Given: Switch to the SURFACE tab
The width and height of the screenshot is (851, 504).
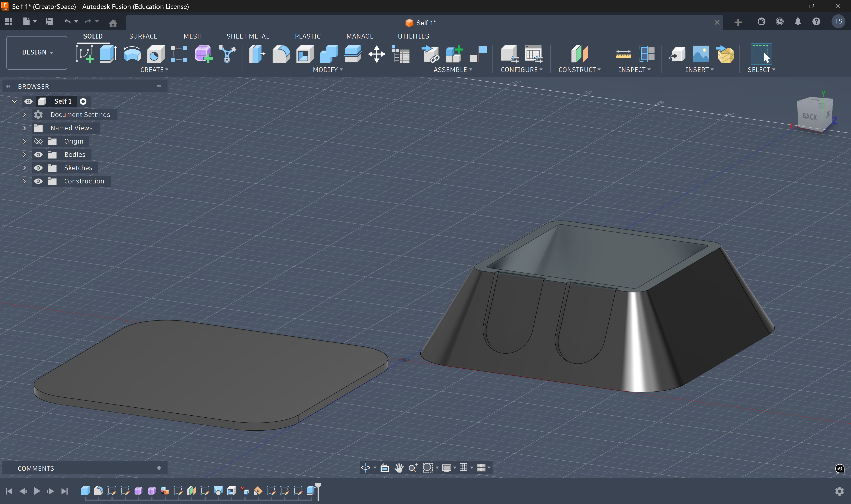Looking at the screenshot, I should (x=143, y=36).
